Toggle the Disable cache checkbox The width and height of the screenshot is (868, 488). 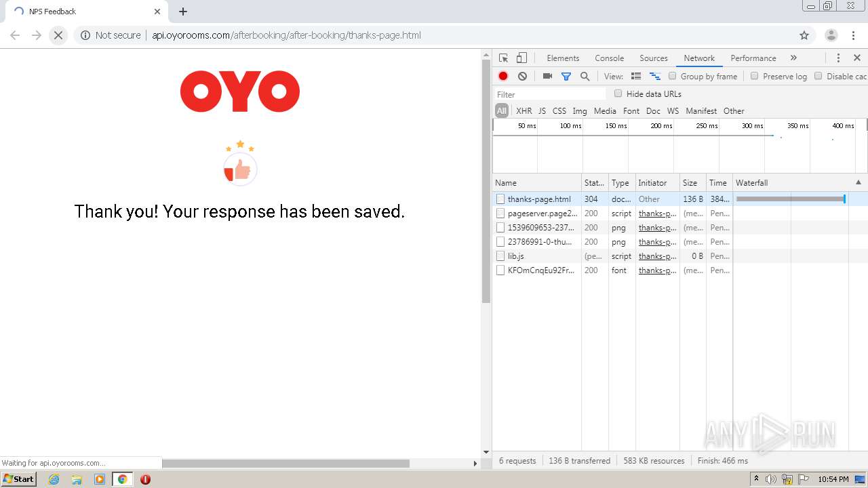818,76
